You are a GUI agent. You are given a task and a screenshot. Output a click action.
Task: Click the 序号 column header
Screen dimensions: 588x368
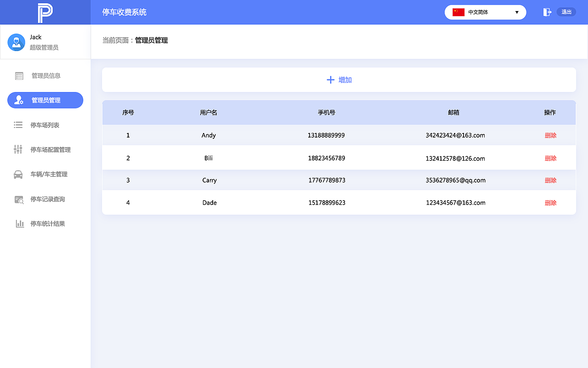tap(128, 113)
